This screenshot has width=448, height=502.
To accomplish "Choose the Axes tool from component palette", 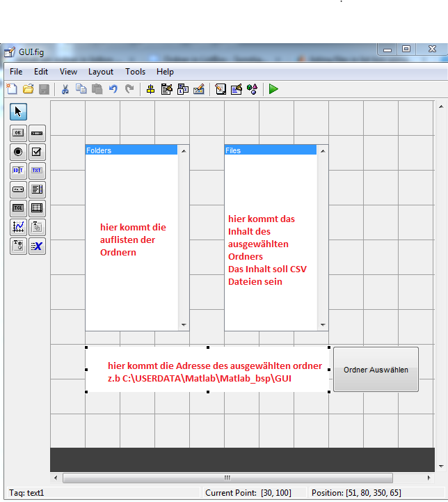I will pyautogui.click(x=18, y=226).
